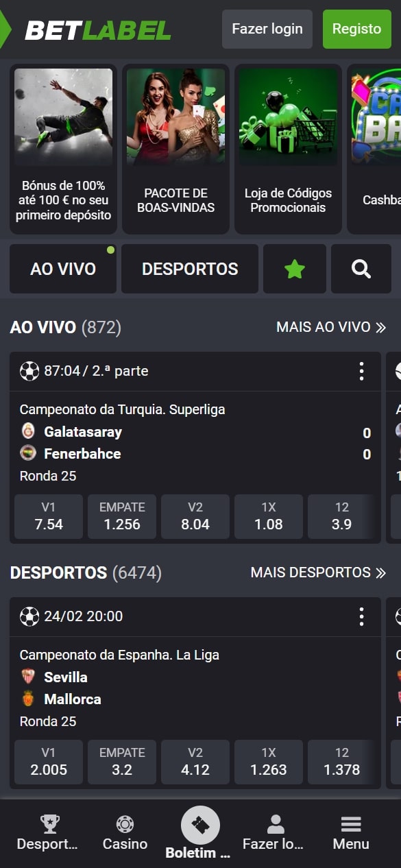Select EMPATE odds 3.2 for Sevilla match
This screenshot has height=868, width=401.
122,762
